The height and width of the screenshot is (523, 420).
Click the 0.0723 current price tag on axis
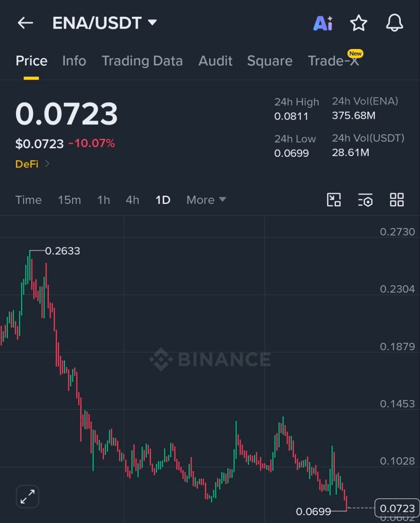click(397, 508)
